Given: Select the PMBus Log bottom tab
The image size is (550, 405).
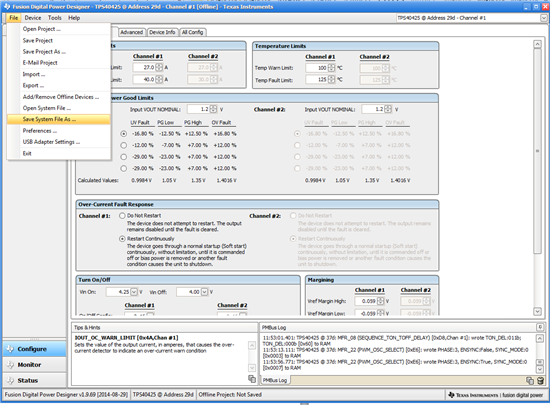Looking at the screenshot, I should point(275,380).
